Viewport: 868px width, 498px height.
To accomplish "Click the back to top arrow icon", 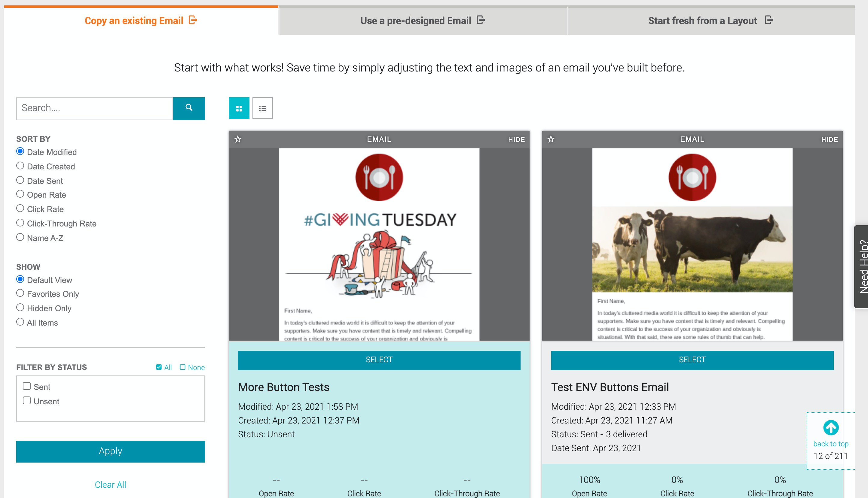I will click(831, 427).
